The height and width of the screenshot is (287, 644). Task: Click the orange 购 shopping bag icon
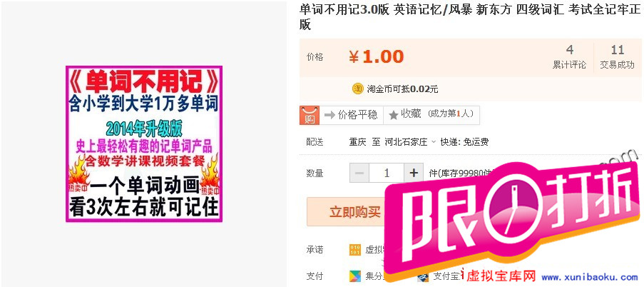[310, 116]
